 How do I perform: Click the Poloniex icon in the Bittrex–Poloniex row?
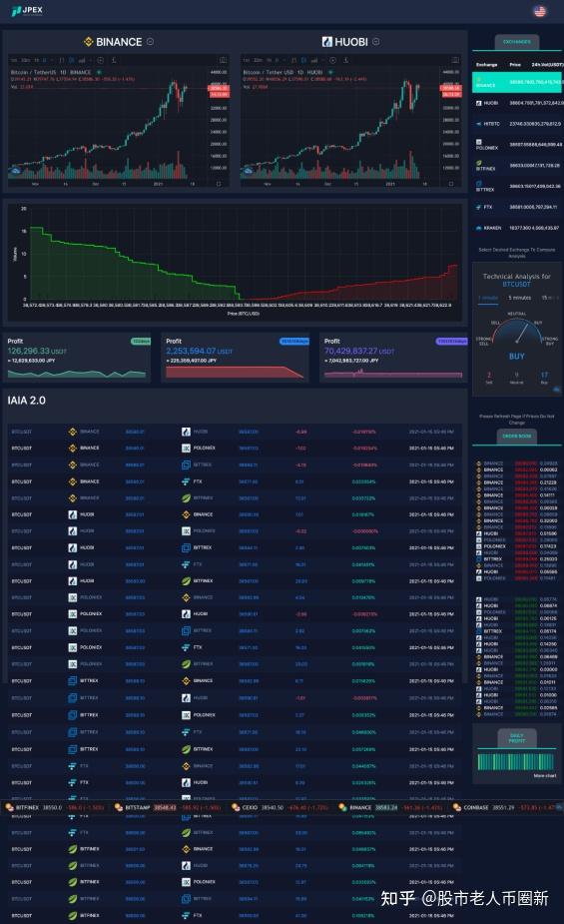pos(186,715)
